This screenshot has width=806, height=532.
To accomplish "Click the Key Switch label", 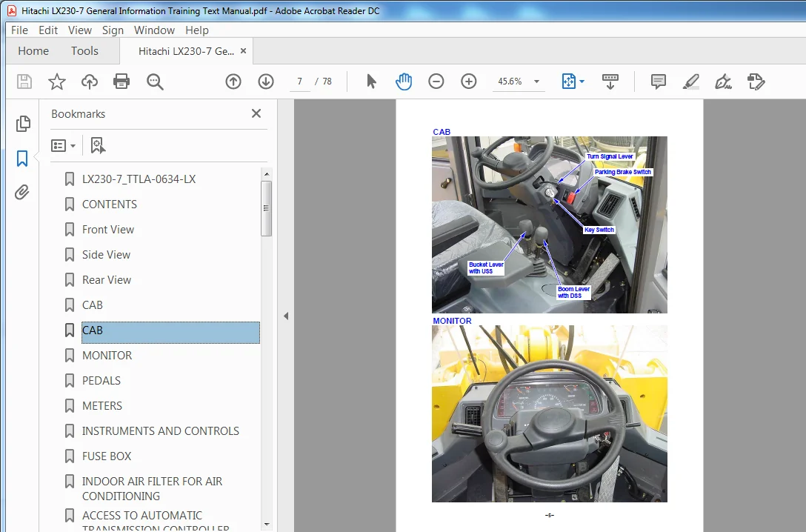I will point(599,230).
